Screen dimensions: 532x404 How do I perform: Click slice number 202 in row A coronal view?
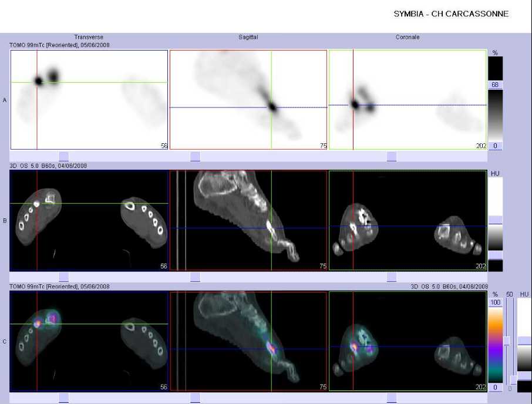click(481, 146)
